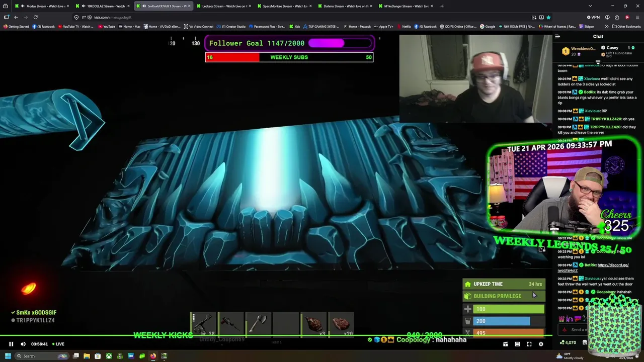The image size is (644, 362).
Task: Go back in browser history
Action: 16,17
